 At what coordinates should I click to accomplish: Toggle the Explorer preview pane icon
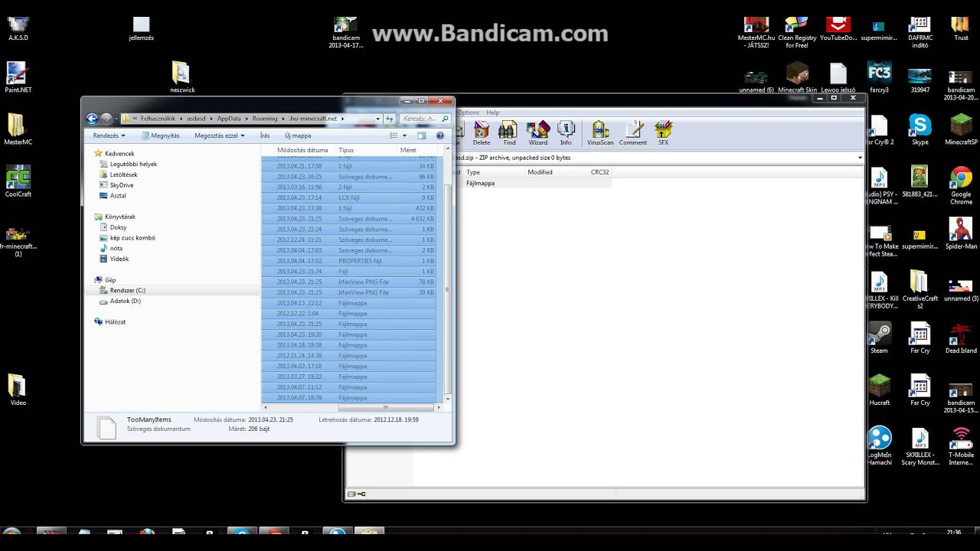click(x=422, y=135)
